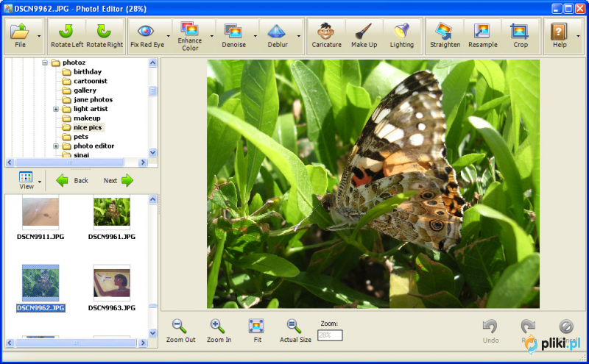Viewport: 589px width, 364px height.
Task: Open the sinai folder
Action: (81, 155)
